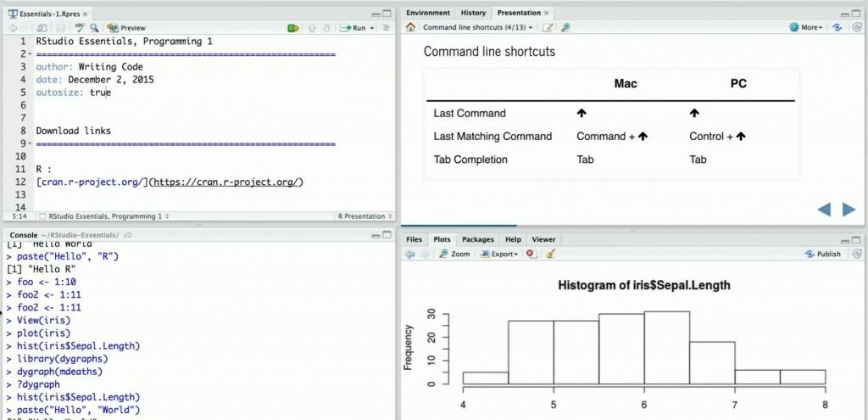The image size is (868, 420).
Task: Select the Plots tab
Action: point(442,239)
